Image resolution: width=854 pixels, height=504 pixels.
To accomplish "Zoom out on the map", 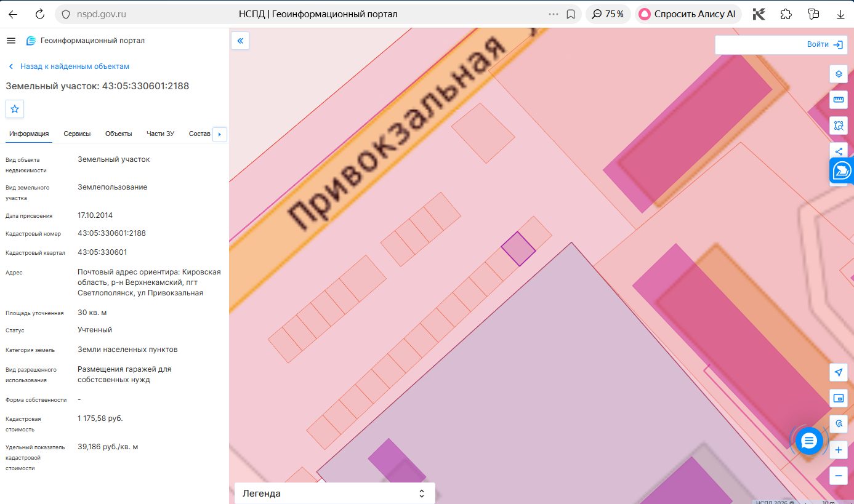I will coord(838,476).
